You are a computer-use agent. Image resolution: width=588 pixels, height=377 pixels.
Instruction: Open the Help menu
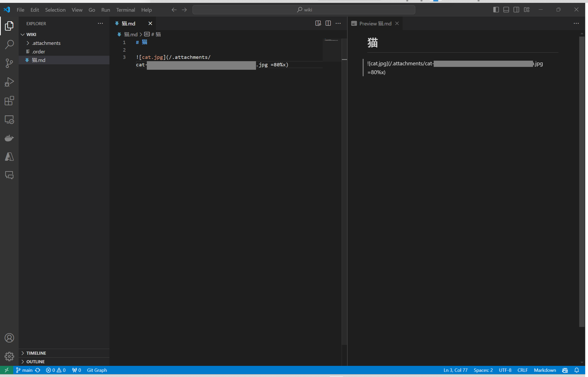147,10
